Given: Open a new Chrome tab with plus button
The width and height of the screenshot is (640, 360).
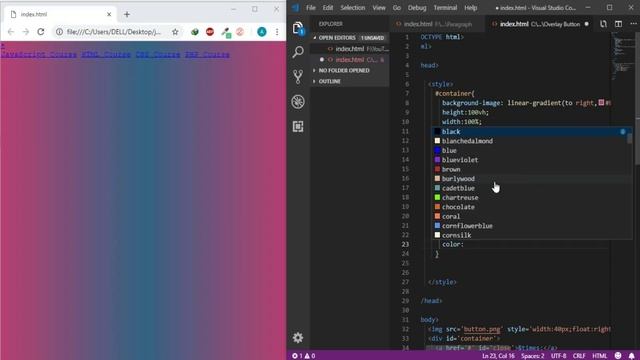Looking at the screenshot, I should [x=127, y=14].
